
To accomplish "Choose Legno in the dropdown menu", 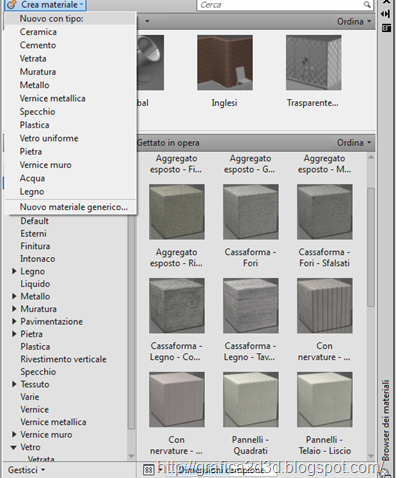I will [x=32, y=192].
